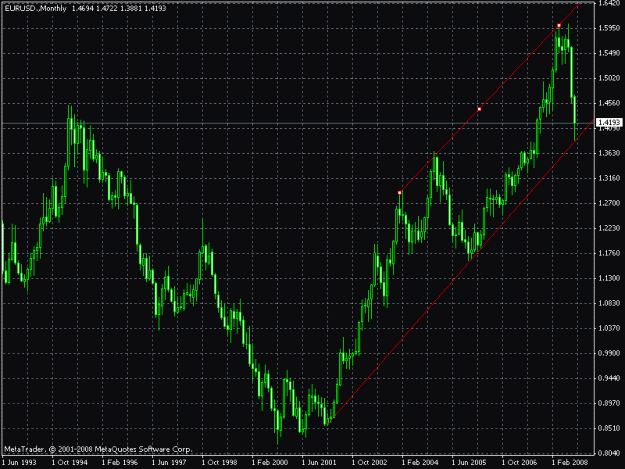This screenshot has width=625, height=469.
Task: Click the 0.8970 price axis label
Action: pos(609,404)
